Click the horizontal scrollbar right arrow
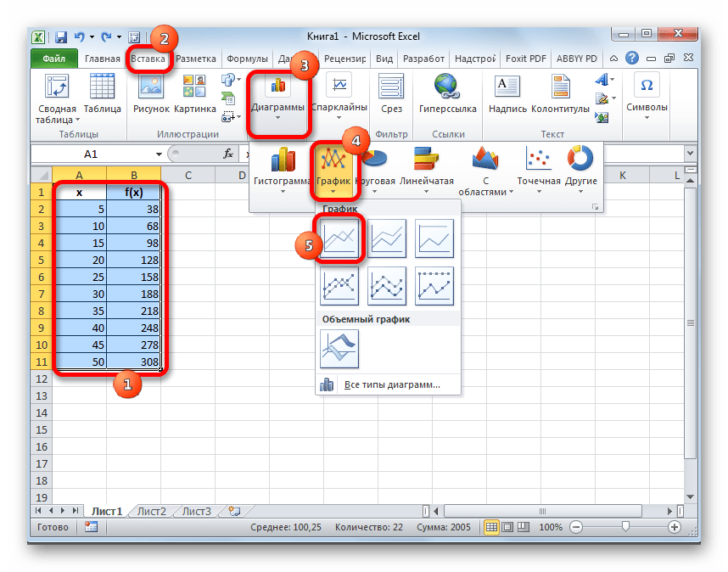 click(669, 511)
